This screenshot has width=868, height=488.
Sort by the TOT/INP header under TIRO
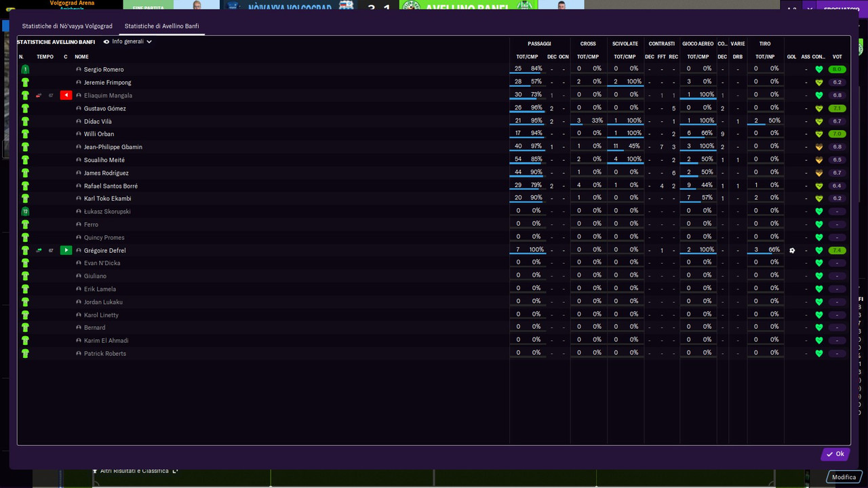(765, 57)
